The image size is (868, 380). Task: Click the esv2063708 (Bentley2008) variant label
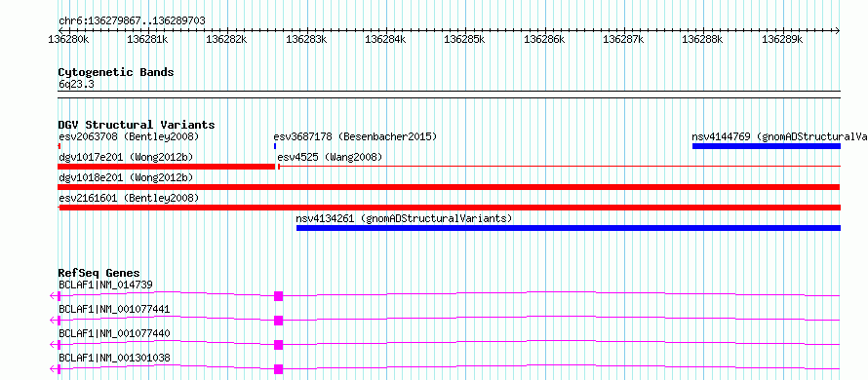pos(129,136)
